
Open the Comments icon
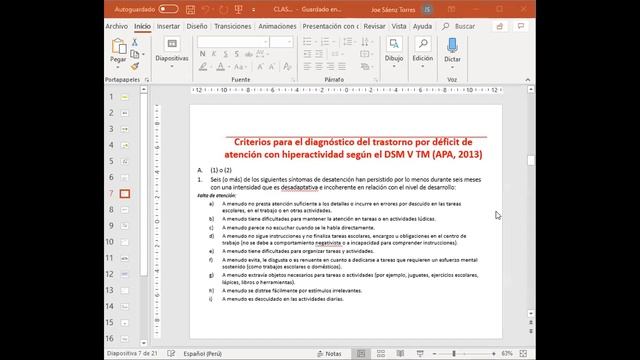[x=521, y=26]
